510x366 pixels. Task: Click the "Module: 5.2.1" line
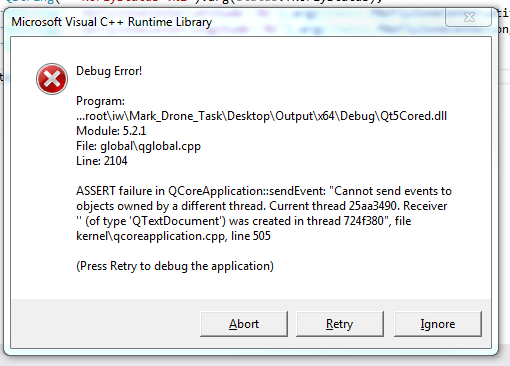pyautogui.click(x=111, y=131)
